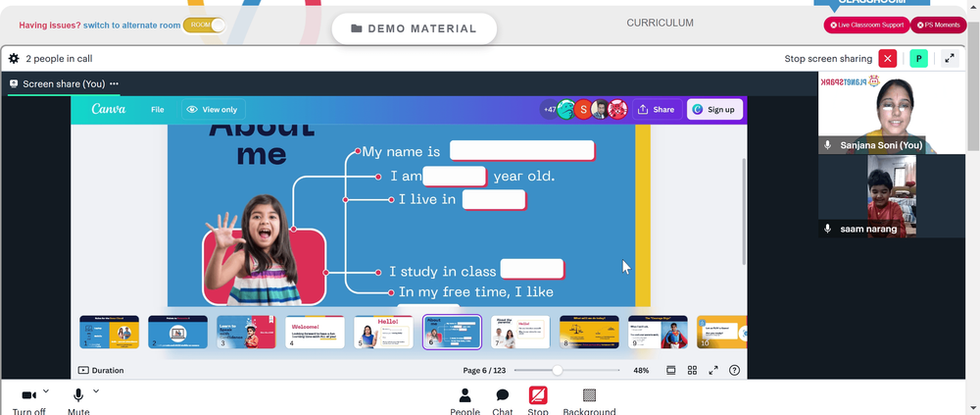Expand microphone options chevron
This screenshot has height=415, width=980.
(96, 391)
